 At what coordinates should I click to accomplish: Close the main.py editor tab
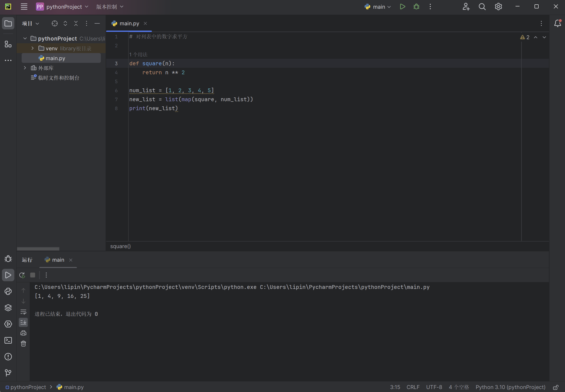coord(145,24)
